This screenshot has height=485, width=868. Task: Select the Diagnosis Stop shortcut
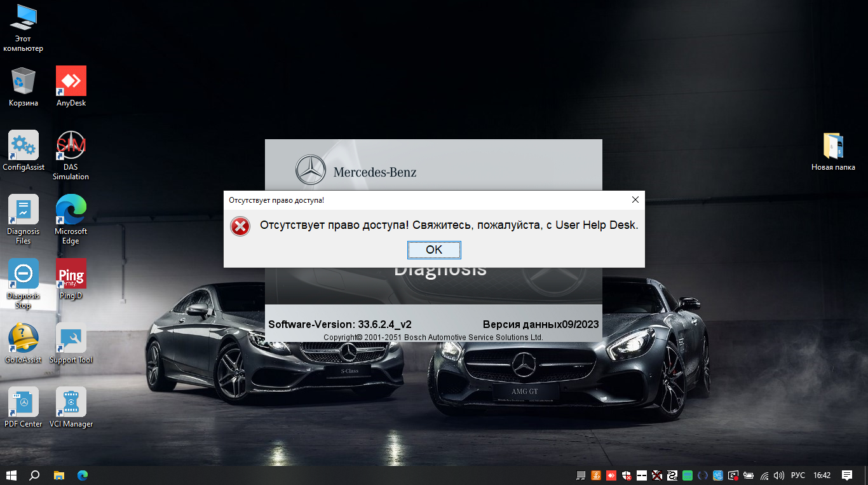24,284
